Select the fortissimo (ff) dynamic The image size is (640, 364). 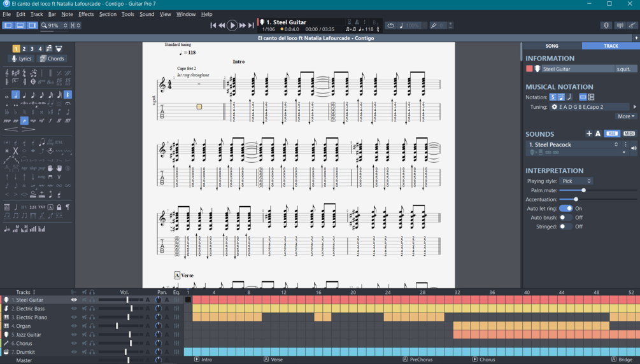pos(59,121)
